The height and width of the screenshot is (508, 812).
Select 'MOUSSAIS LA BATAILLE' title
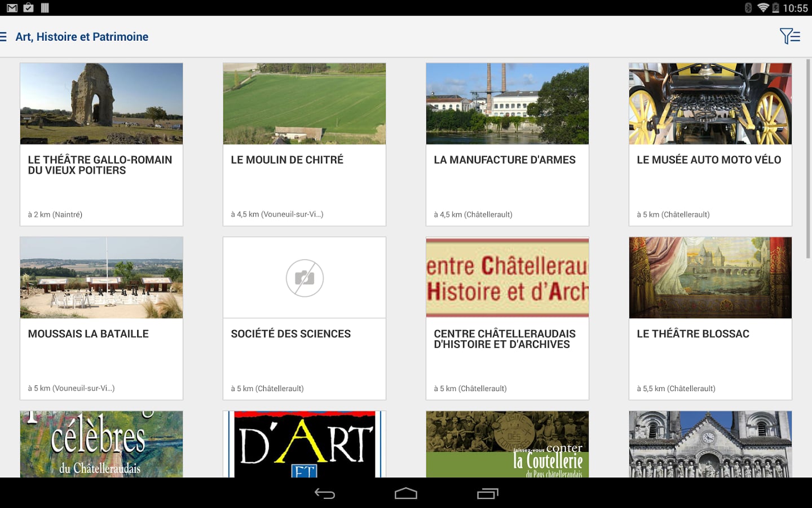(89, 334)
